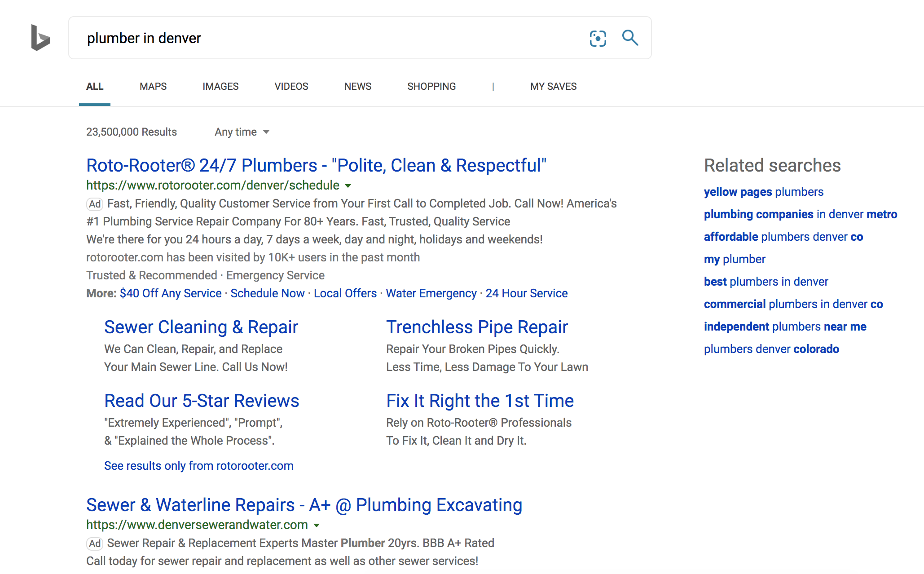Click 'plumbers denver colorado' related search

771,349
